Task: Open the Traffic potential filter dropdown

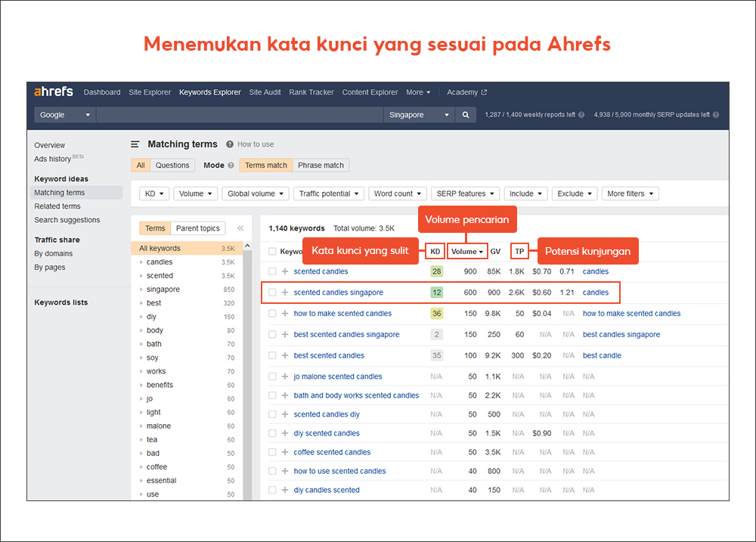Action: click(x=329, y=194)
